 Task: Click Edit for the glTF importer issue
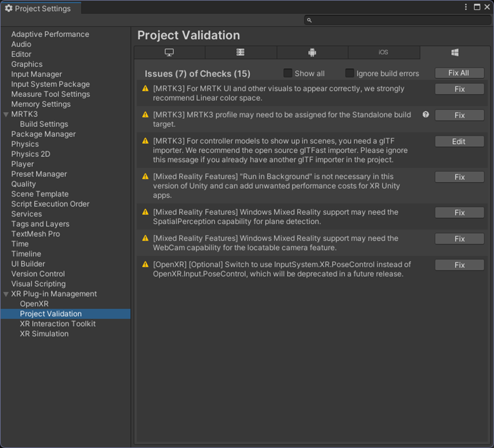(x=459, y=141)
